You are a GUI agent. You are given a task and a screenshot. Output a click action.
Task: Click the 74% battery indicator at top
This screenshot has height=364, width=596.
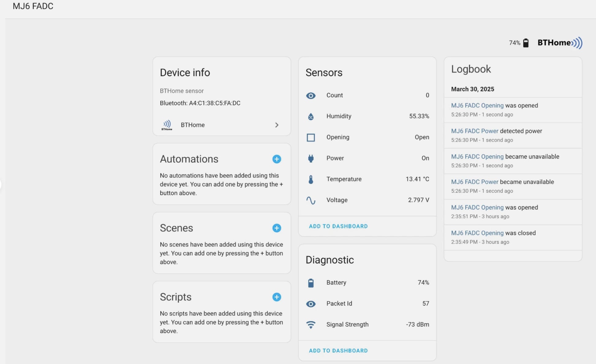(x=519, y=43)
